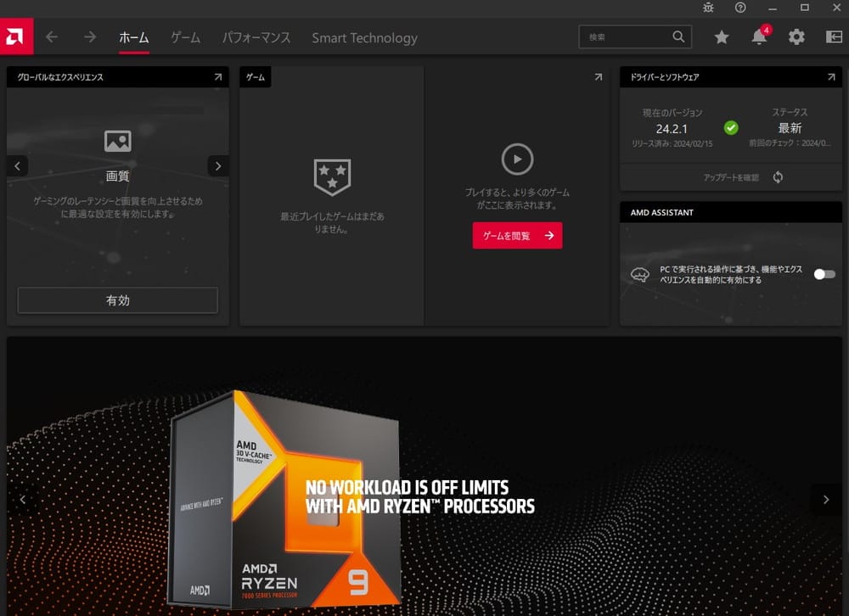Click the AMD logo icon
The width and height of the screenshot is (849, 616).
[17, 36]
